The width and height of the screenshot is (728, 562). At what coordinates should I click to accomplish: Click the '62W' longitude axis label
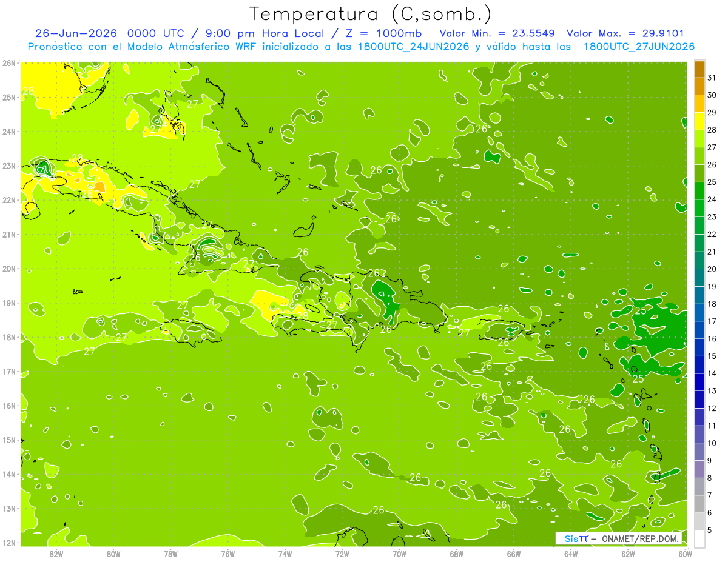(629, 554)
